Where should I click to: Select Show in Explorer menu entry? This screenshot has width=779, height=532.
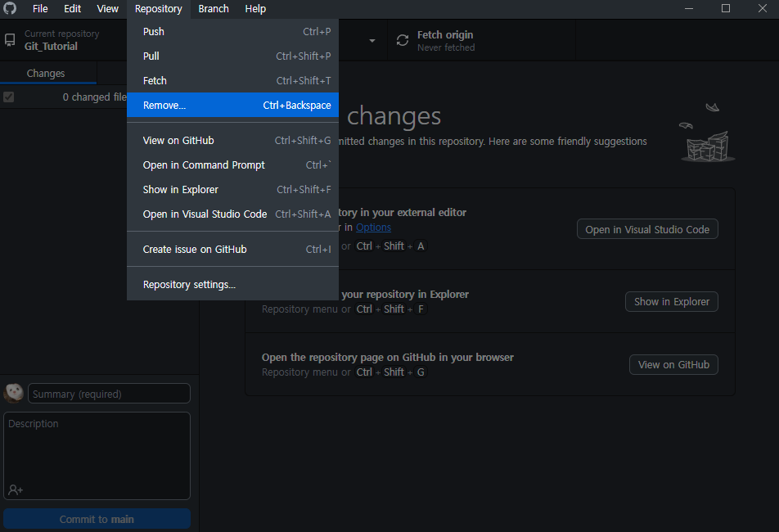tap(232, 190)
